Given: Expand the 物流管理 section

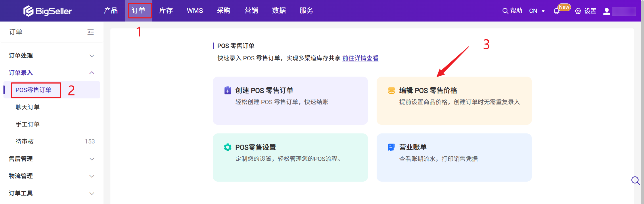Looking at the screenshot, I should [92, 176].
